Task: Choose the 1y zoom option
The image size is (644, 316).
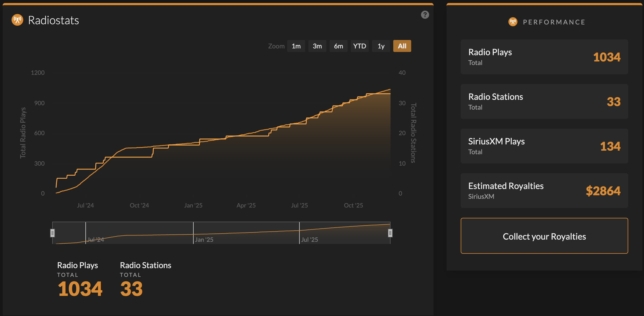Action: 381,46
